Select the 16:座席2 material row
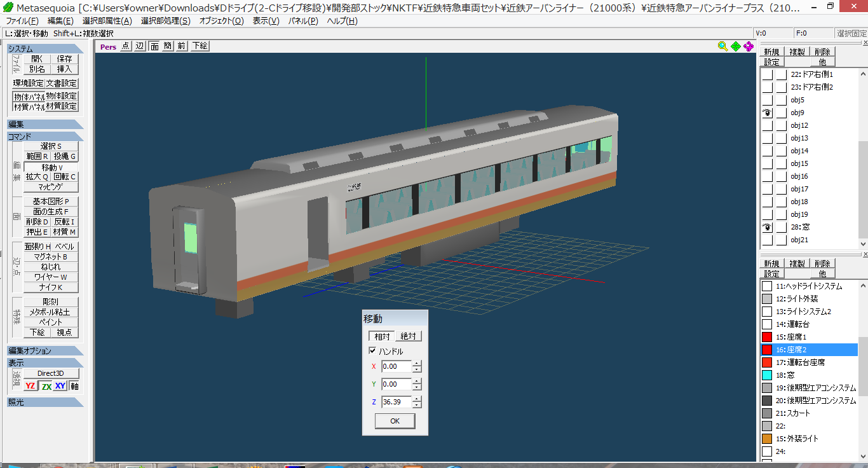 [810, 350]
